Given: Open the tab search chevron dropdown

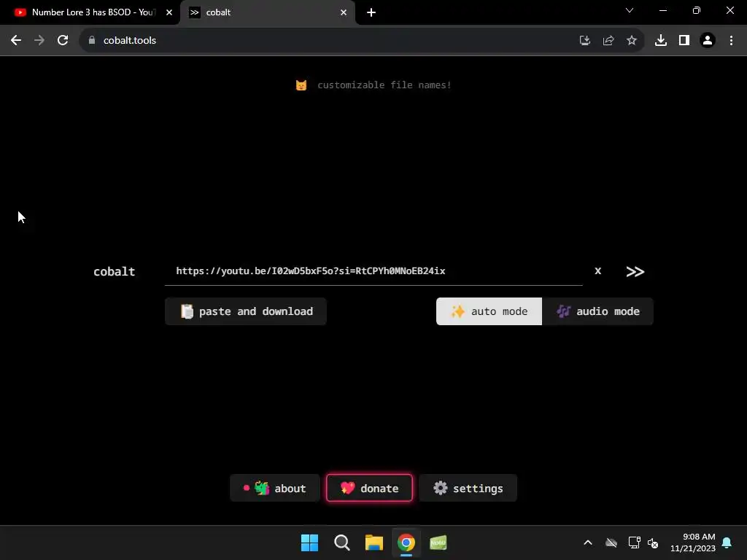Looking at the screenshot, I should pyautogui.click(x=630, y=10).
